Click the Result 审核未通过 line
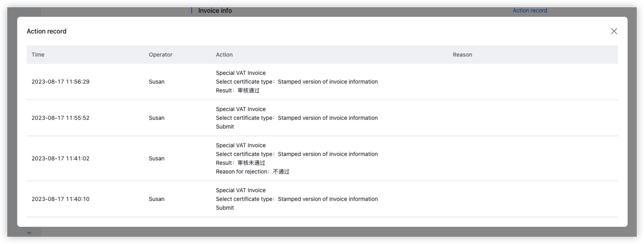644x244 pixels. click(x=241, y=163)
